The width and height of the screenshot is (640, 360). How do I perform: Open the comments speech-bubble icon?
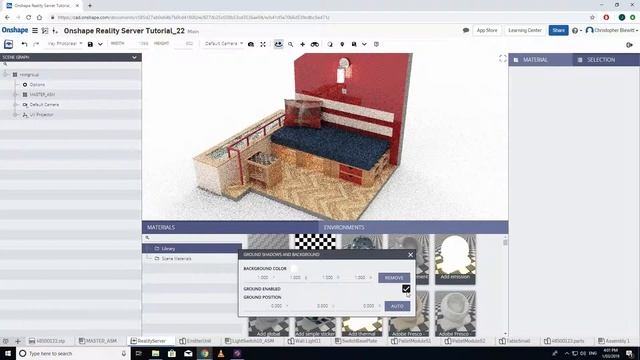point(466,30)
